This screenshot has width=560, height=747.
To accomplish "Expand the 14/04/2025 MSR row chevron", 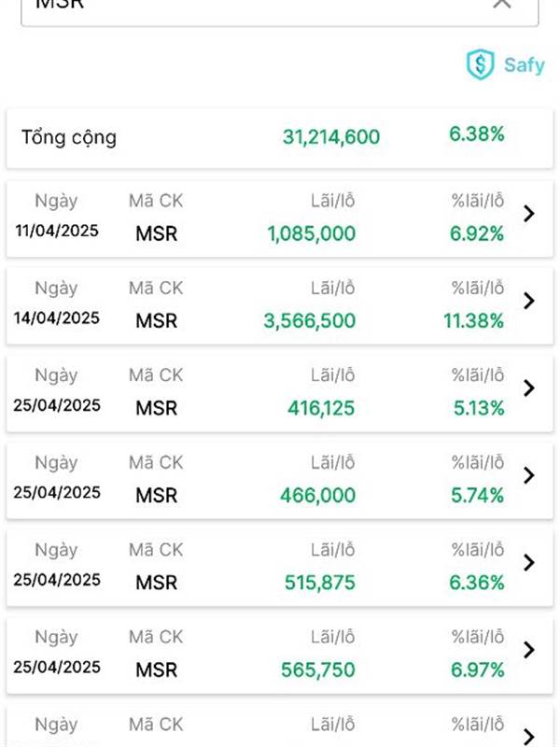I will click(528, 301).
